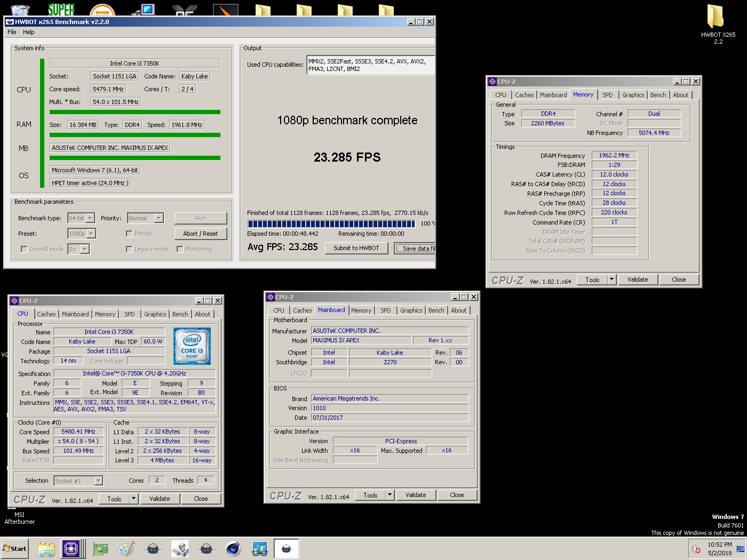Open Graphics tab in the CPU-Z CPU window
The image size is (747, 560).
[x=155, y=314]
